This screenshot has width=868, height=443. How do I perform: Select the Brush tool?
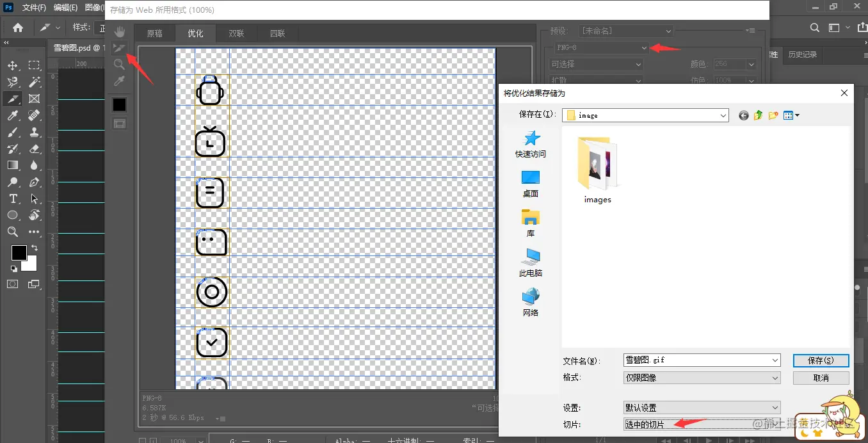pyautogui.click(x=13, y=132)
